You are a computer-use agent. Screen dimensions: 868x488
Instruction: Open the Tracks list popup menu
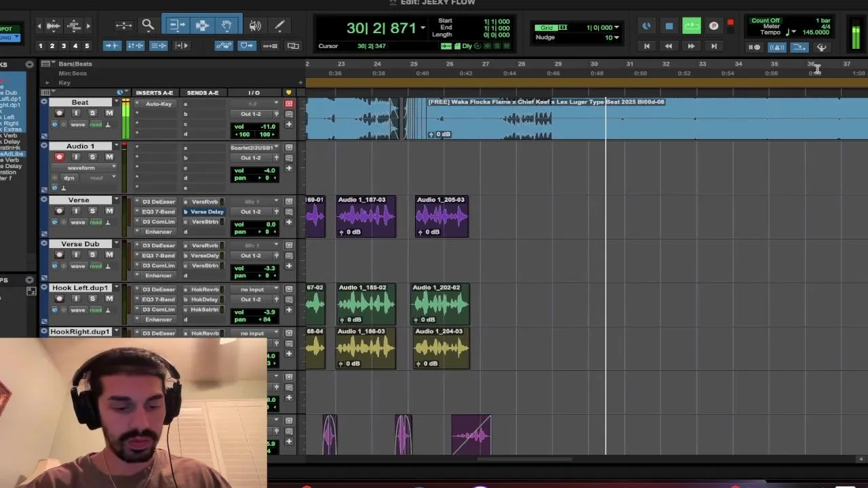click(29, 64)
